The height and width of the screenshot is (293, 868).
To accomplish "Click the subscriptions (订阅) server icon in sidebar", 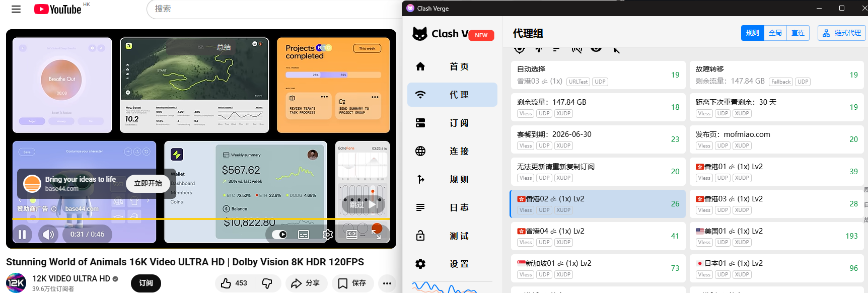I will (420, 123).
